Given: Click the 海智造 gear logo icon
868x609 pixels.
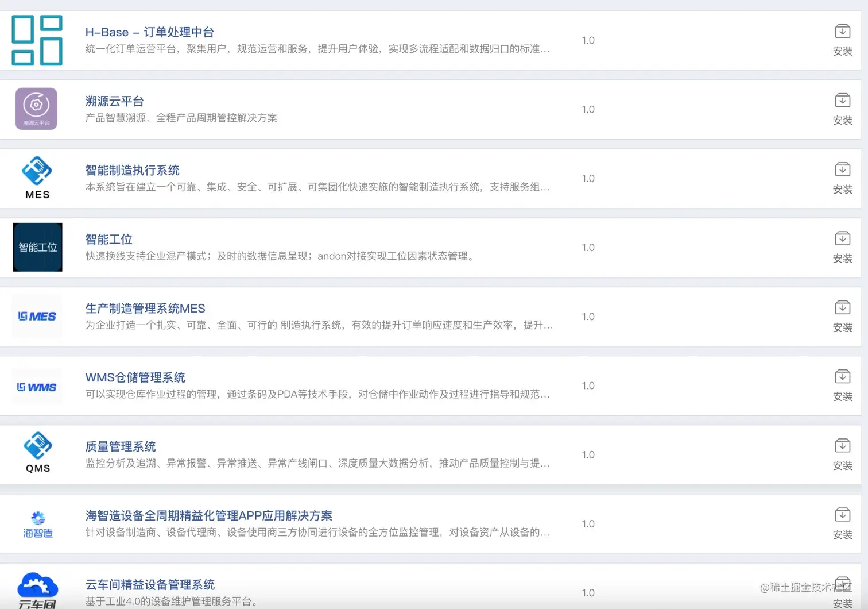Looking at the screenshot, I should pos(38,524).
